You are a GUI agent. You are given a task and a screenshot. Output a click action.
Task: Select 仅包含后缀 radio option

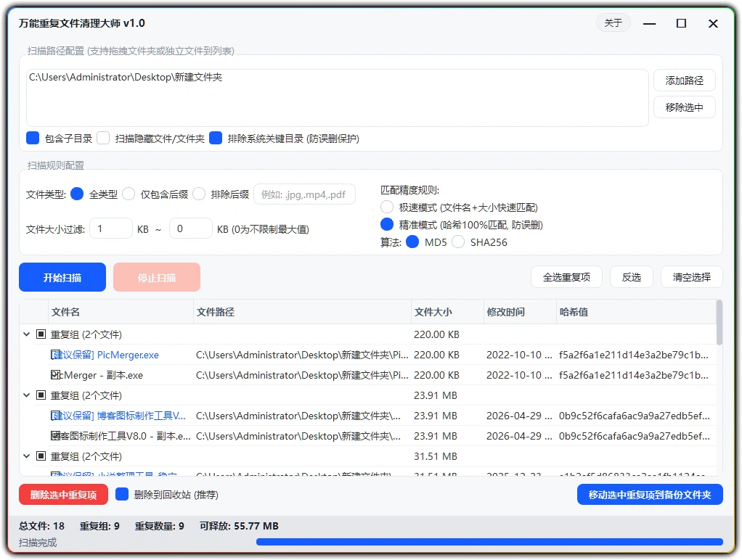[x=129, y=194]
